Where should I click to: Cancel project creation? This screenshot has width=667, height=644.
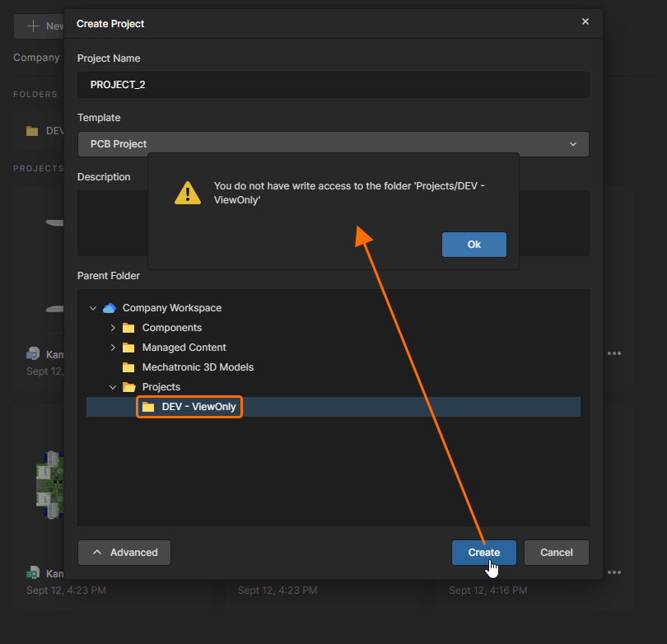coord(557,553)
